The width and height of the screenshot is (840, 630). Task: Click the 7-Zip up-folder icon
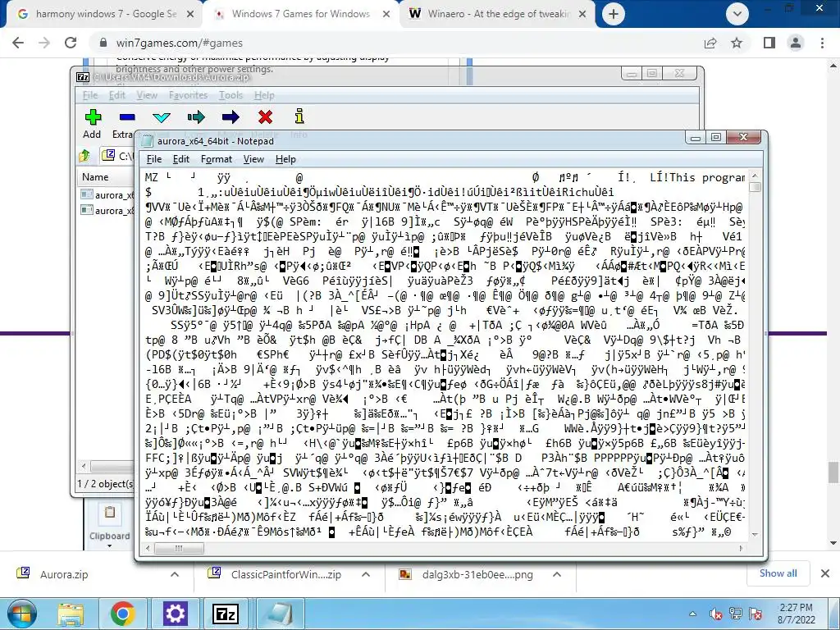coord(84,156)
